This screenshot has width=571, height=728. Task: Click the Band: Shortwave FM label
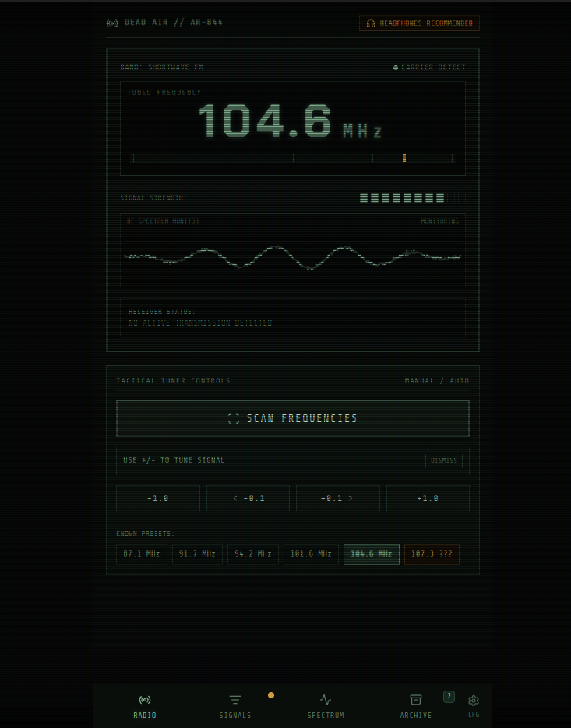(162, 67)
